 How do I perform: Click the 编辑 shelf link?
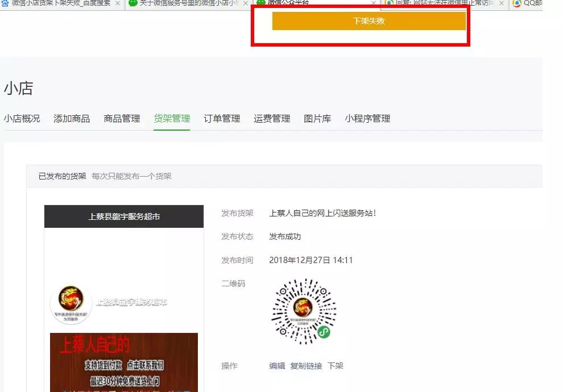coord(277,366)
